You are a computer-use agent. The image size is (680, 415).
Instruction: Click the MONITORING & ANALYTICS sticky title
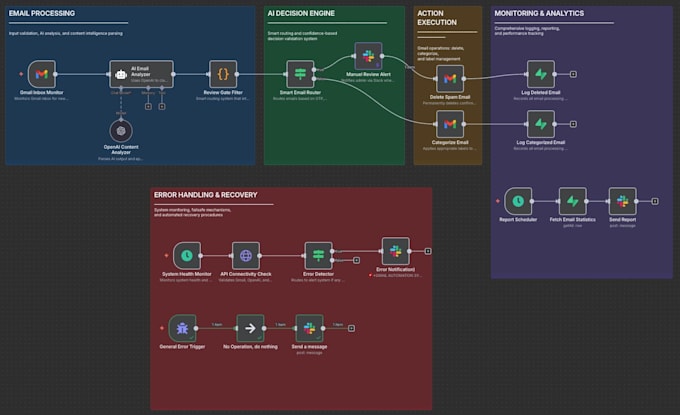[539, 13]
